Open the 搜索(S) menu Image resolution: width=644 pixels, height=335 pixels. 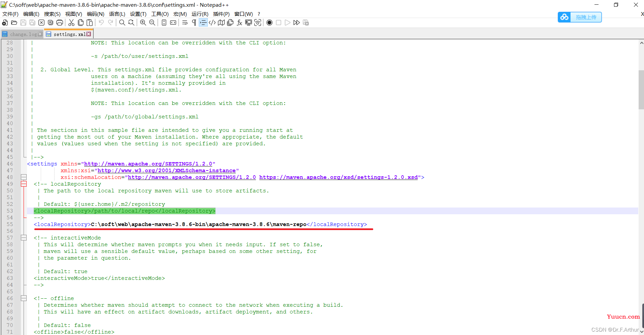click(x=52, y=14)
